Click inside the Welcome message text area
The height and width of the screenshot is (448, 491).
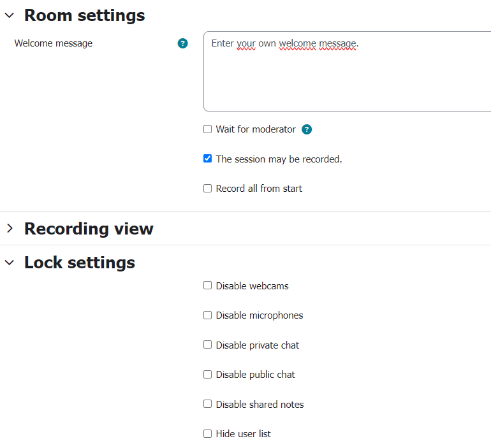[347, 71]
